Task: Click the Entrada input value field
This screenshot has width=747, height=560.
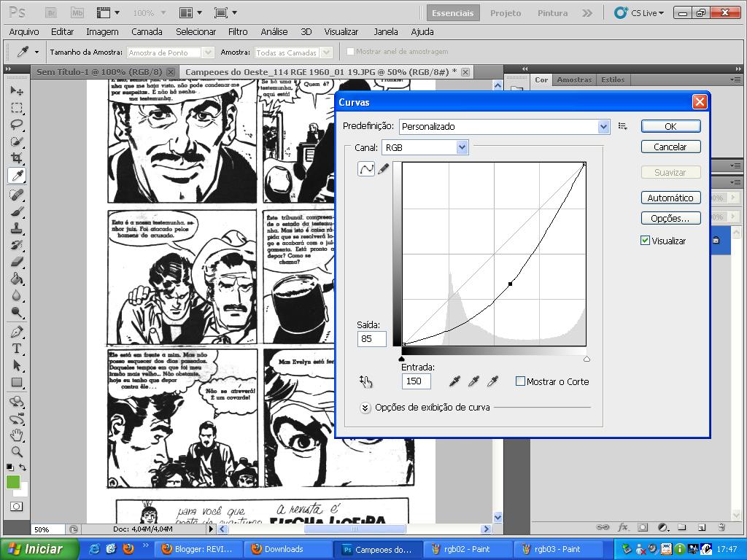Action: click(x=417, y=381)
